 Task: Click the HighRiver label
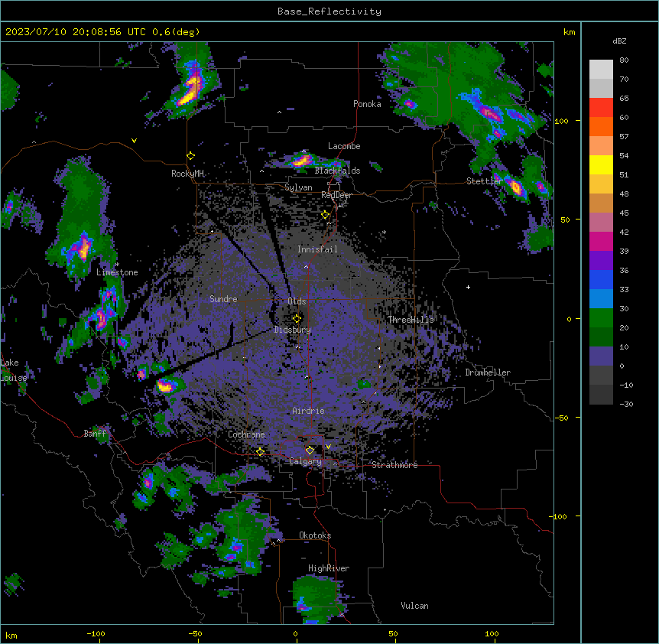(329, 568)
